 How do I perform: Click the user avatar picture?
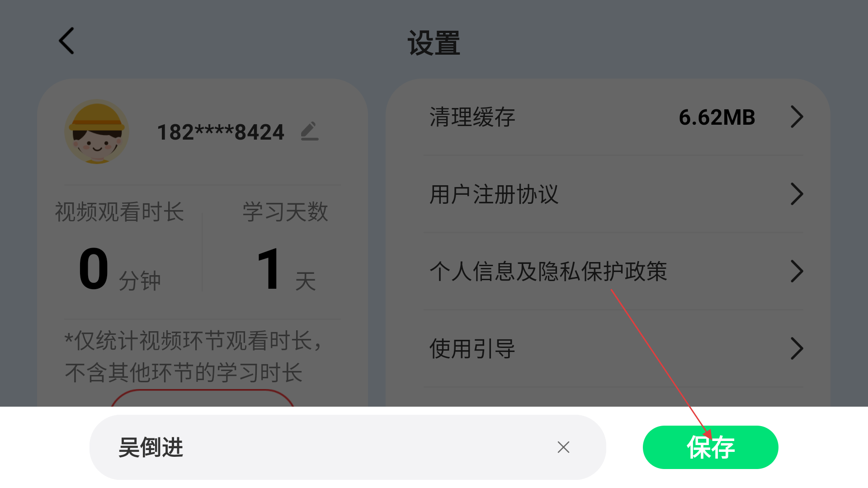97,131
